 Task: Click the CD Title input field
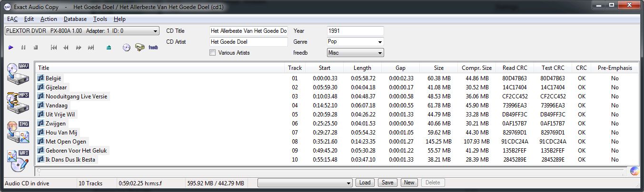click(249, 31)
